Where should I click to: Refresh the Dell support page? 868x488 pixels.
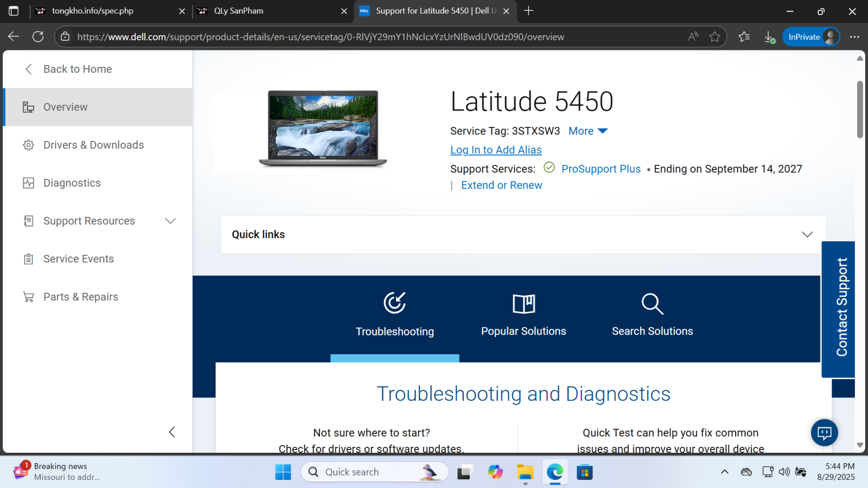point(38,37)
